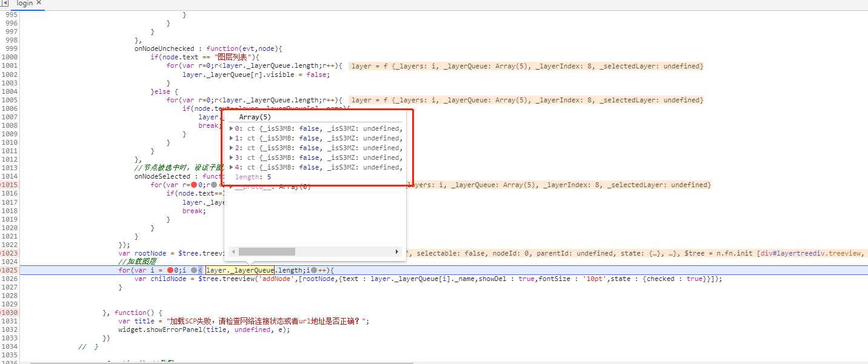Expand array item 3 in the popup
This screenshot has width=868, height=364.
pyautogui.click(x=231, y=157)
